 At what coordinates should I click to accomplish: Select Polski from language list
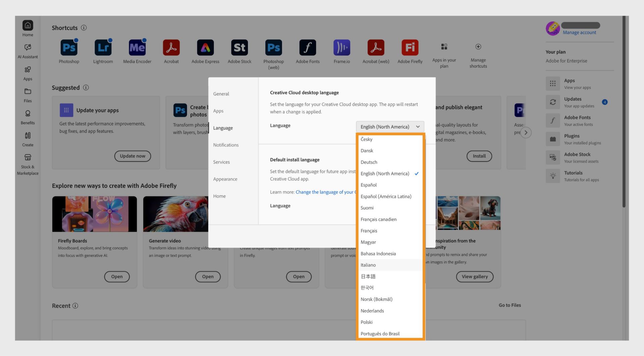pos(390,322)
